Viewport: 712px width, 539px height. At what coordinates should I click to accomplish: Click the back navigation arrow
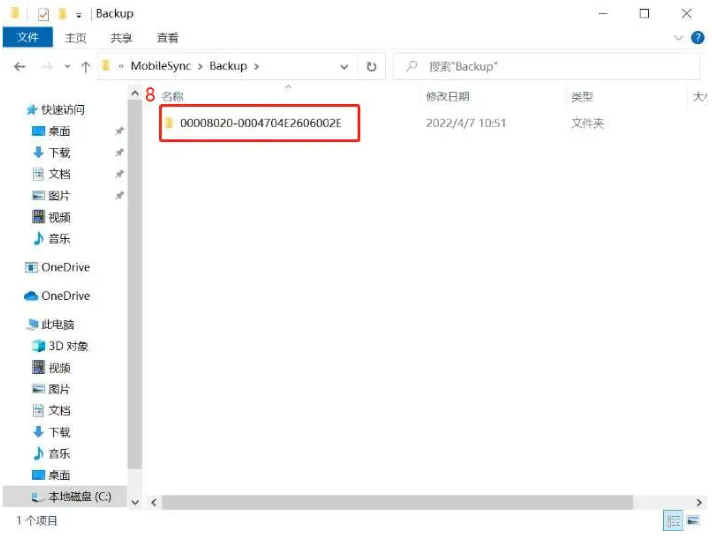point(20,67)
